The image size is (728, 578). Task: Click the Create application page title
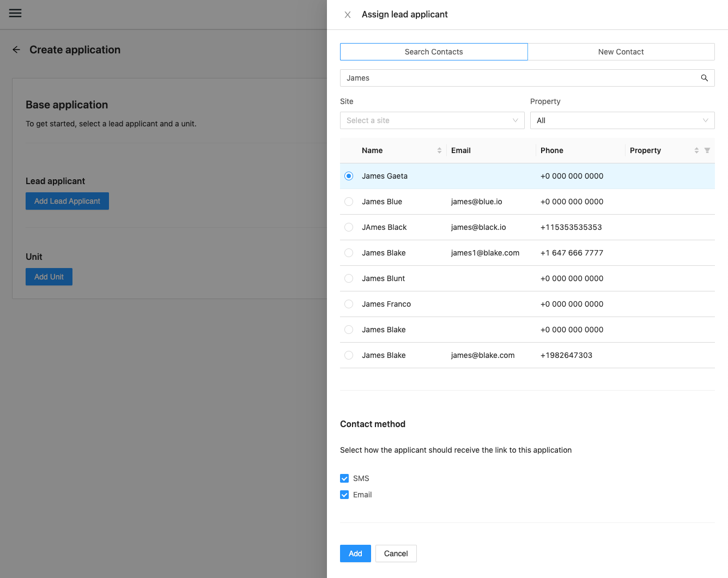(x=75, y=50)
